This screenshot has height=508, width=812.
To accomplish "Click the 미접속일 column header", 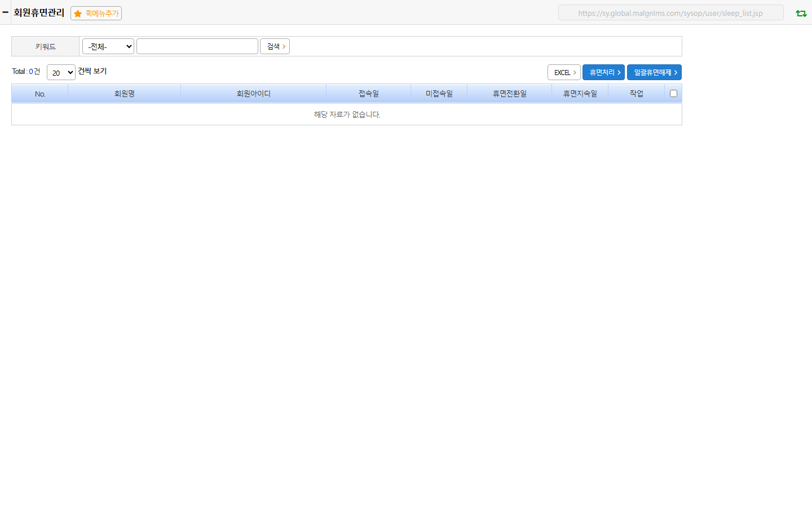I will 439,94.
